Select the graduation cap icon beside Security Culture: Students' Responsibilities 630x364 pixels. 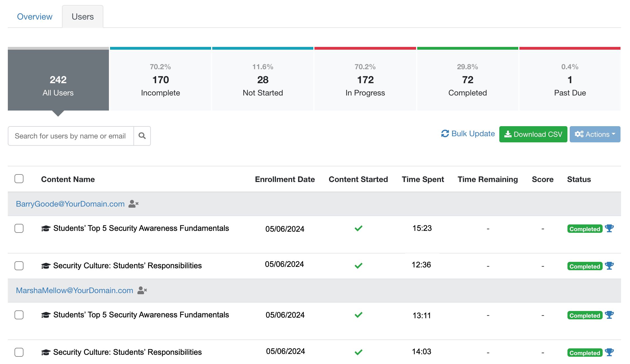[x=46, y=265]
